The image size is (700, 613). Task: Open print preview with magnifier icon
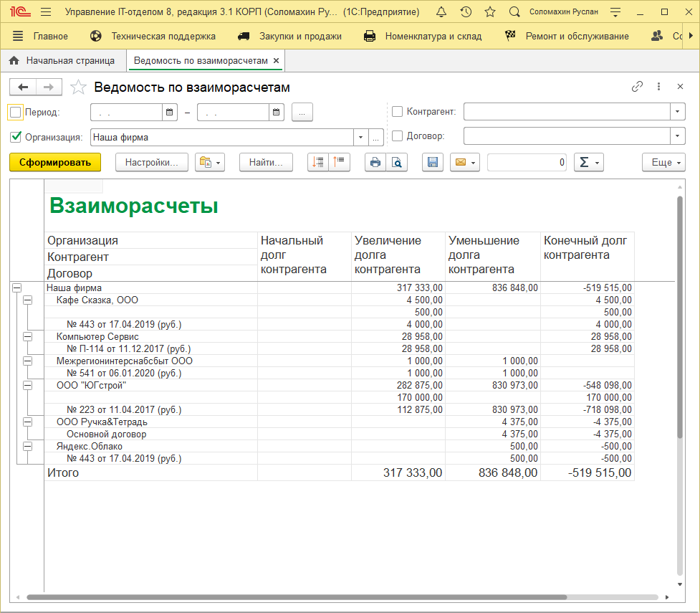click(x=396, y=163)
